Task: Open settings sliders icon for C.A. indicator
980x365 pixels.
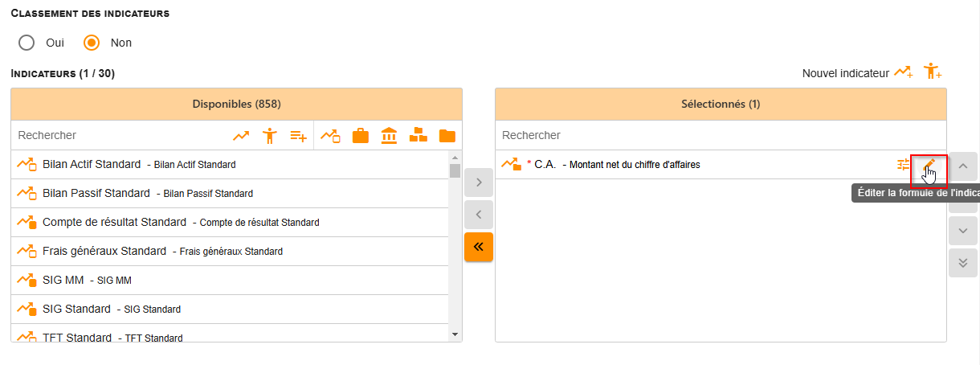Action: 904,165
